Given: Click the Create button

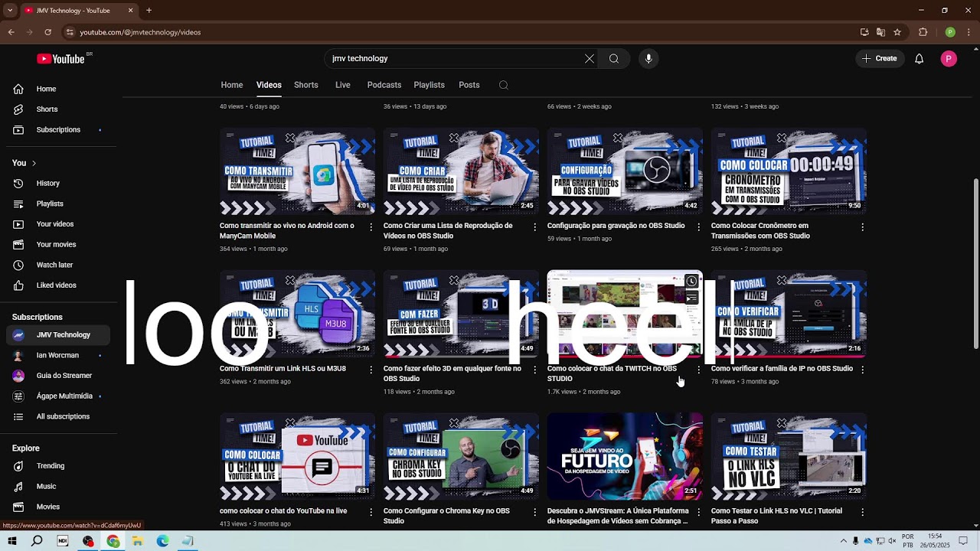Looking at the screenshot, I should [x=880, y=59].
